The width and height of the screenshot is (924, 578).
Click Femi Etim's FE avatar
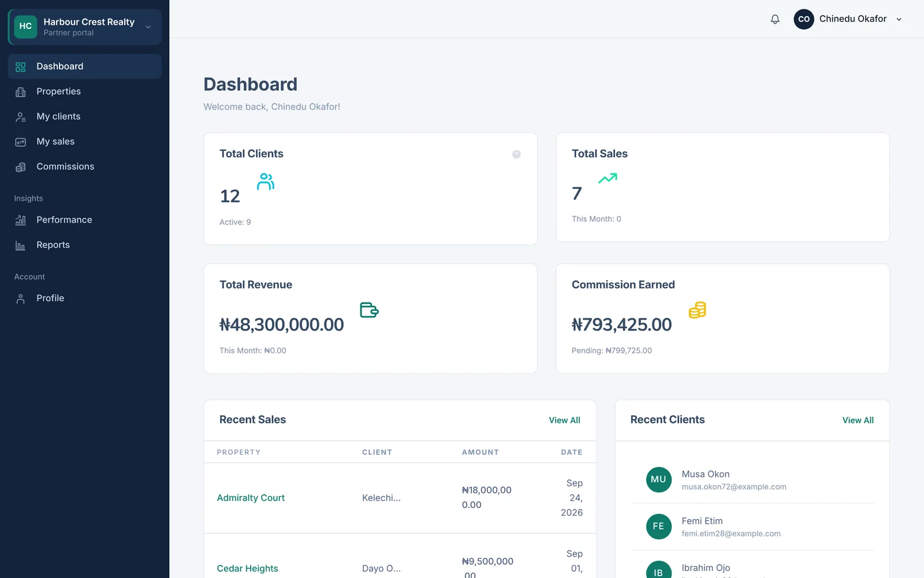[658, 527]
